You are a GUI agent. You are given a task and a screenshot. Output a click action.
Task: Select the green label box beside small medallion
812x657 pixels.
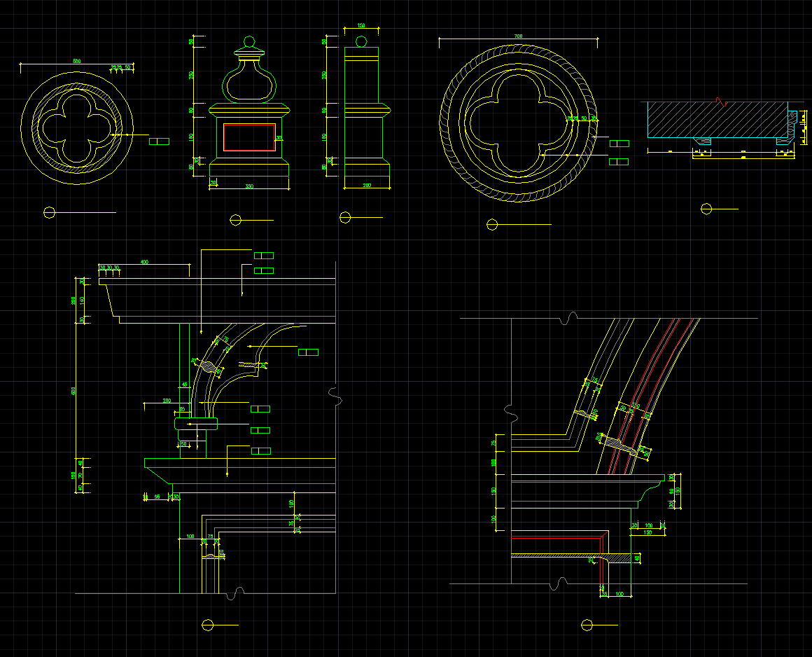(x=159, y=141)
